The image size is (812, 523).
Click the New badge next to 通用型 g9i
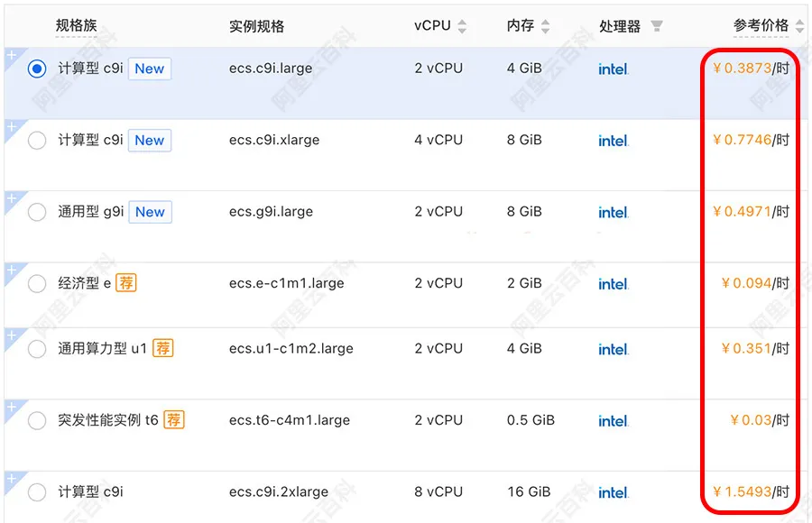[x=149, y=211]
